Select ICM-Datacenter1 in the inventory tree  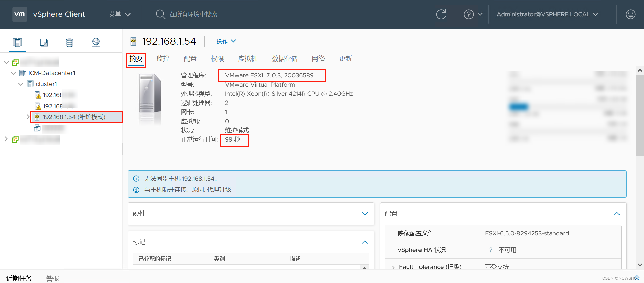click(x=52, y=73)
